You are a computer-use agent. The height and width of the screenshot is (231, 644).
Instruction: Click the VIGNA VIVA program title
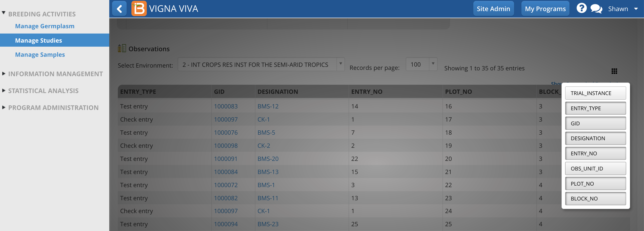coord(173,9)
